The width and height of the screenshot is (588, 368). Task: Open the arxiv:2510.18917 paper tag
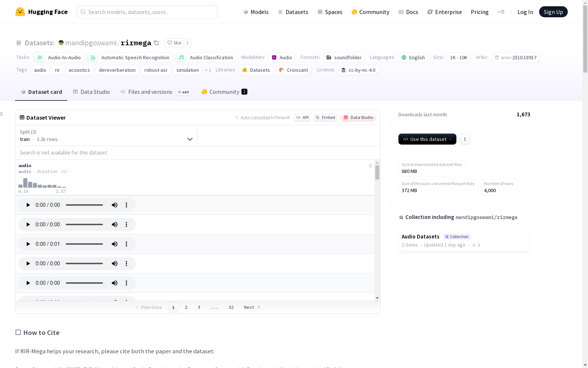pos(516,57)
